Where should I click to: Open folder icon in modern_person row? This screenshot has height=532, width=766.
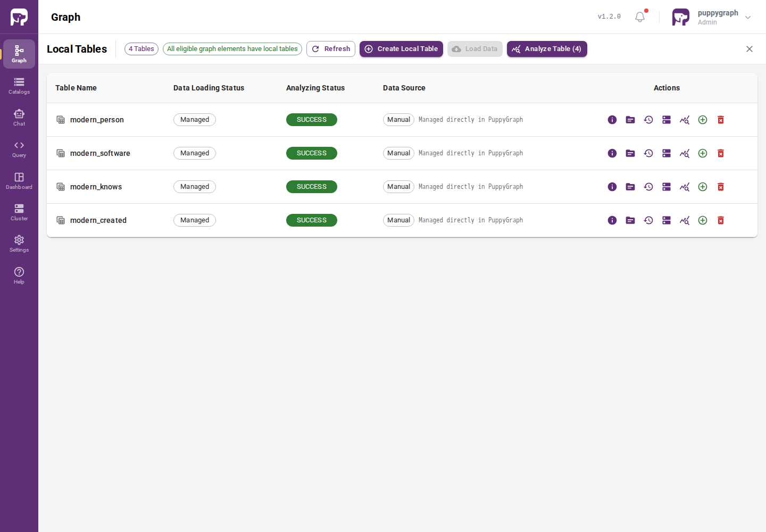tap(630, 120)
